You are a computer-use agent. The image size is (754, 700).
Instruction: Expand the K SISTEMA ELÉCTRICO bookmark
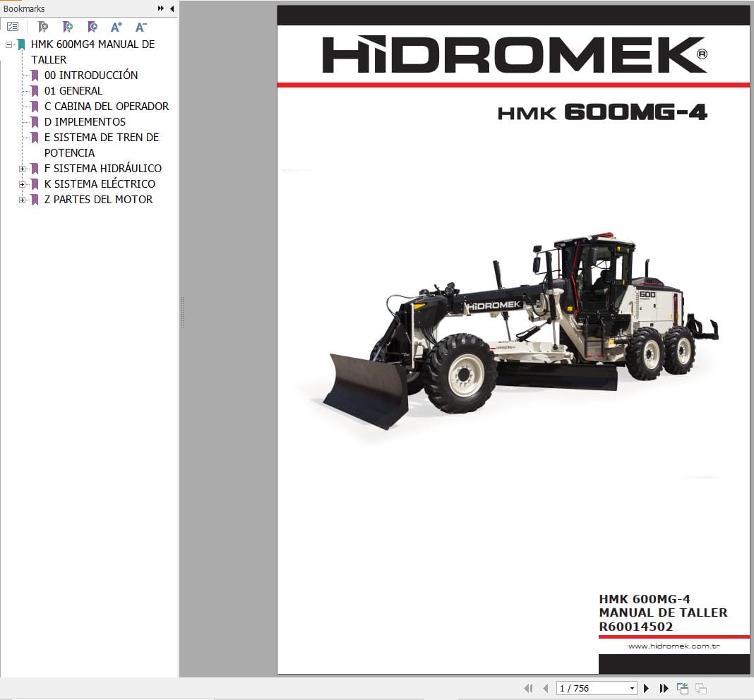point(22,184)
